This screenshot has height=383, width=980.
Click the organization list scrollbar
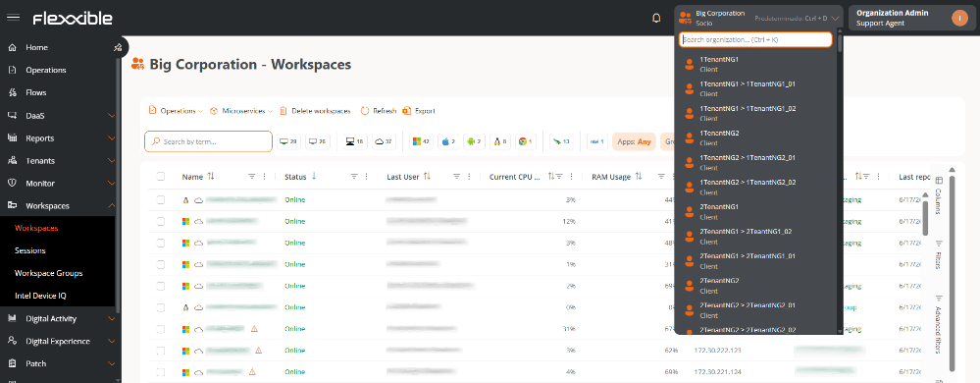[x=840, y=43]
